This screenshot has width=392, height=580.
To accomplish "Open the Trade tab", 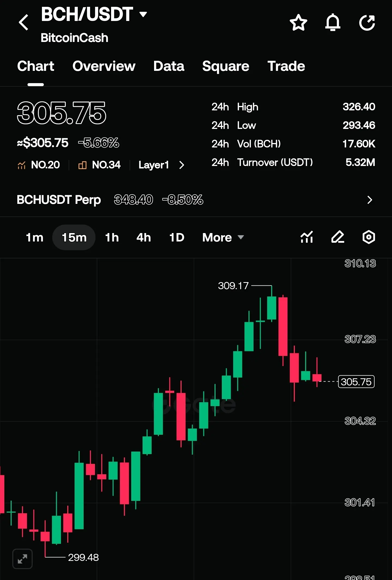I will pos(286,66).
